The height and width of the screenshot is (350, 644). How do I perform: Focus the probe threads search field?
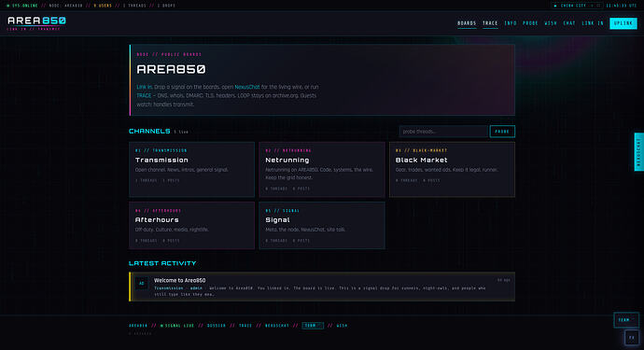[443, 132]
